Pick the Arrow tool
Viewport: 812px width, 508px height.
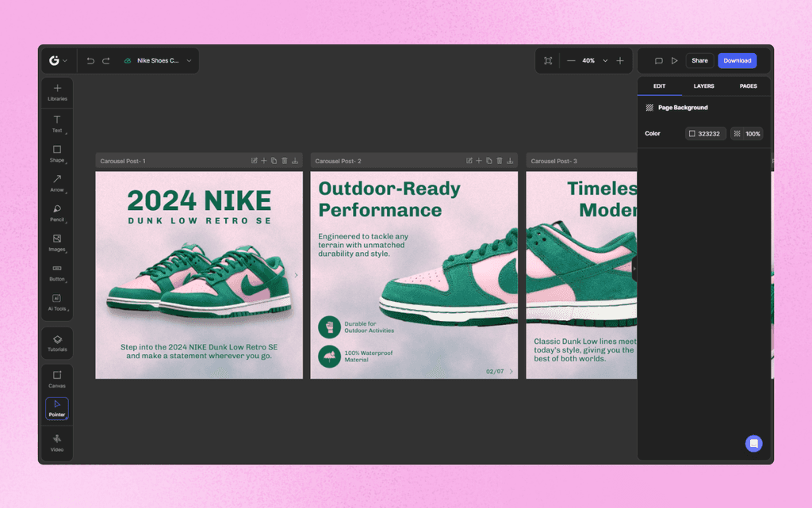56,183
